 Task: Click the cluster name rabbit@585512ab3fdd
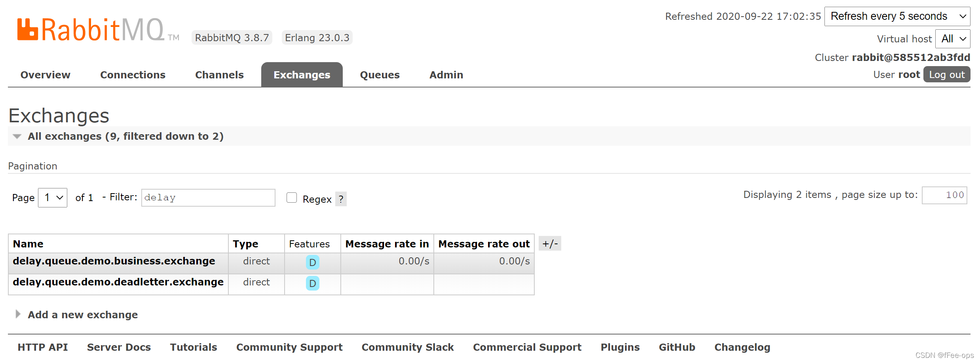911,57
